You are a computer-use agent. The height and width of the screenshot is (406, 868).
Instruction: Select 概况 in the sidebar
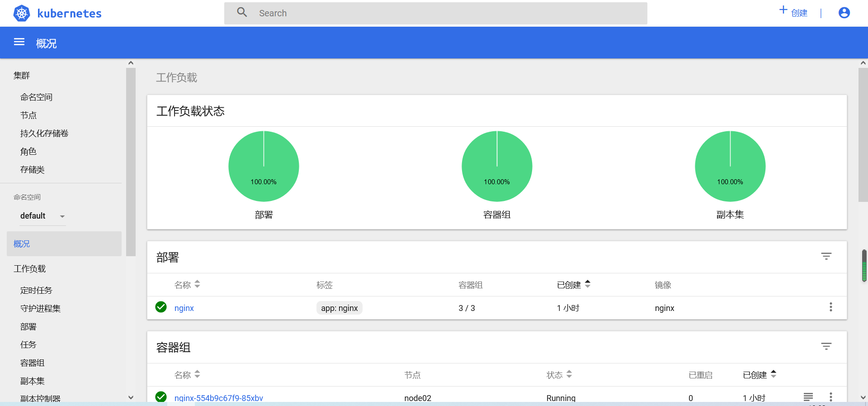tap(64, 244)
